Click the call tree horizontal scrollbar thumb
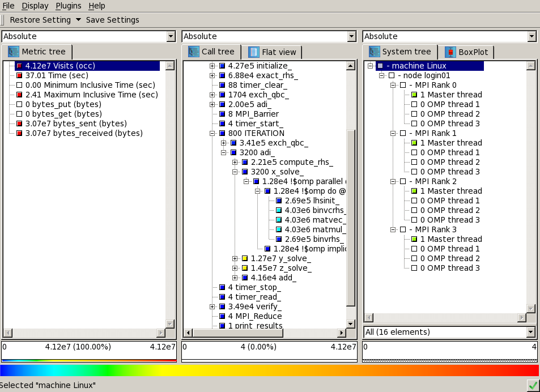Screen dimensions: 540x392 click(237, 333)
